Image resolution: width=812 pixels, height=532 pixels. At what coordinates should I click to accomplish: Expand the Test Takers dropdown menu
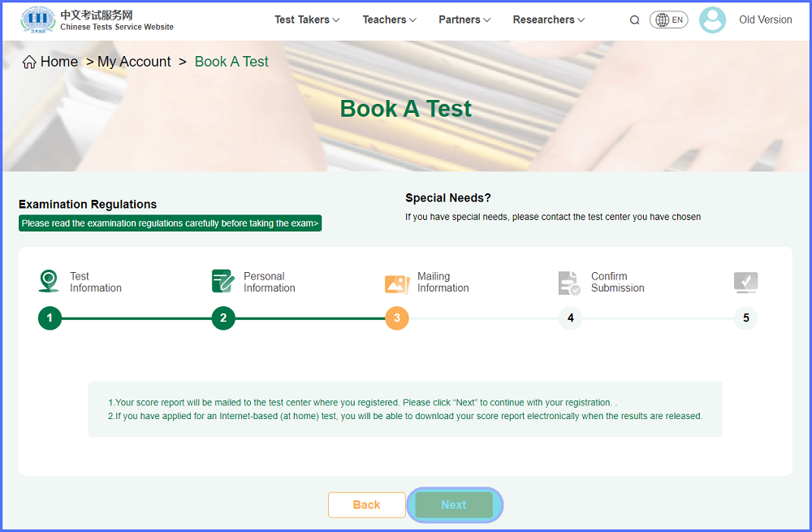(x=307, y=19)
